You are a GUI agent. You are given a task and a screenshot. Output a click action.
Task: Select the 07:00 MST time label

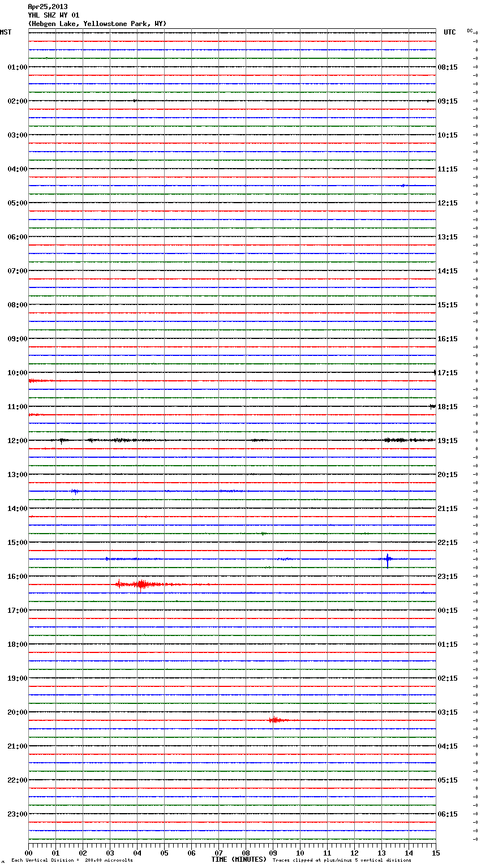17,271
